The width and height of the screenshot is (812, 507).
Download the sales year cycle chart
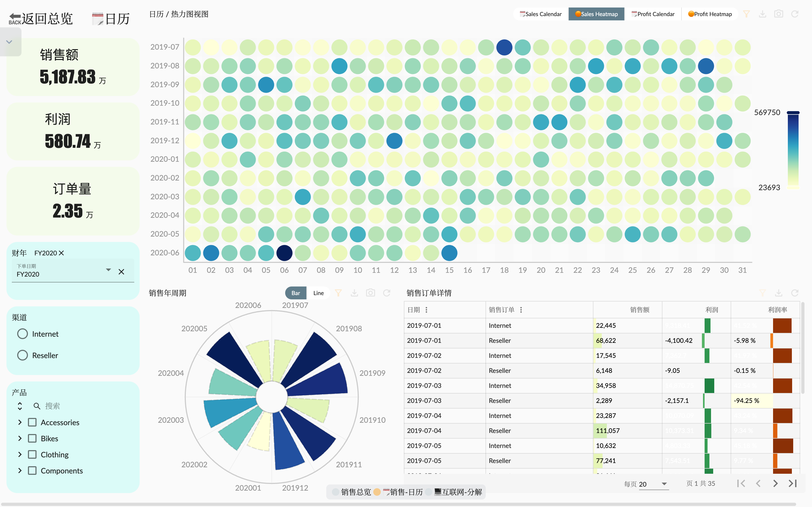pyautogui.click(x=354, y=293)
